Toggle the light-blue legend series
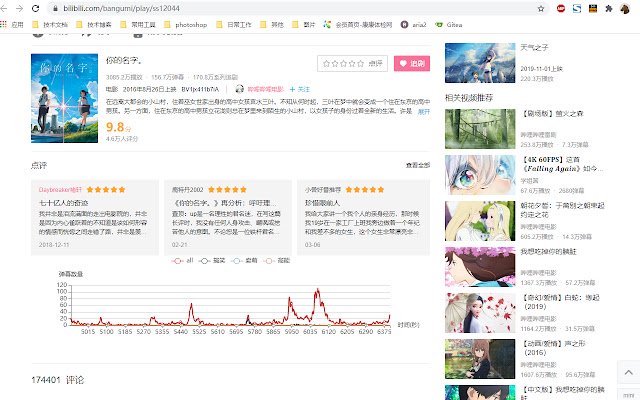640x400 pixels. (x=244, y=260)
